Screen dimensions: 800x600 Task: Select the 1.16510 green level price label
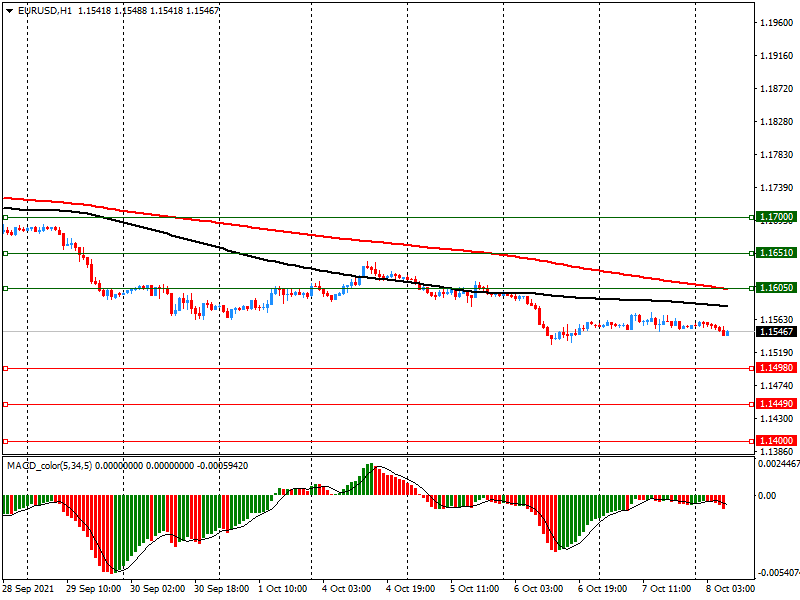tap(776, 253)
